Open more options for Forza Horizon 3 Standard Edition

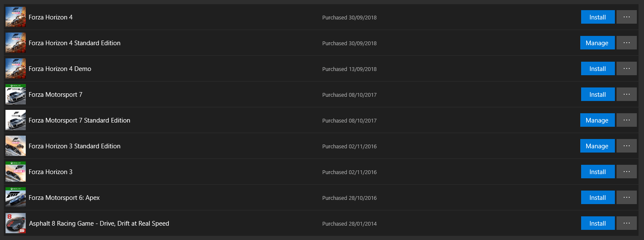[x=627, y=146]
